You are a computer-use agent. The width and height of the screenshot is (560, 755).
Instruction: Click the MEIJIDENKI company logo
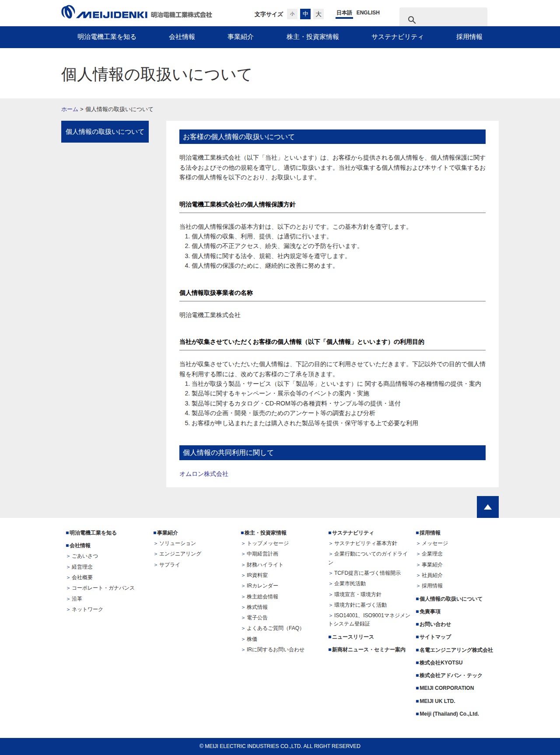point(136,12)
